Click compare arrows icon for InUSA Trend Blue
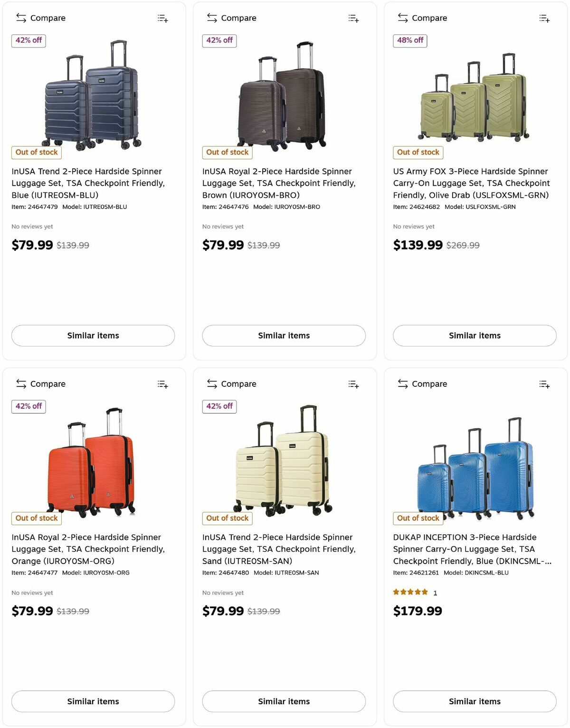The width and height of the screenshot is (570, 728). [x=21, y=18]
